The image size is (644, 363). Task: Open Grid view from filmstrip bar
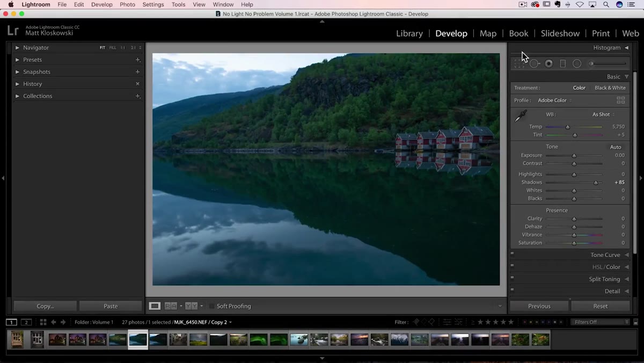point(43,322)
